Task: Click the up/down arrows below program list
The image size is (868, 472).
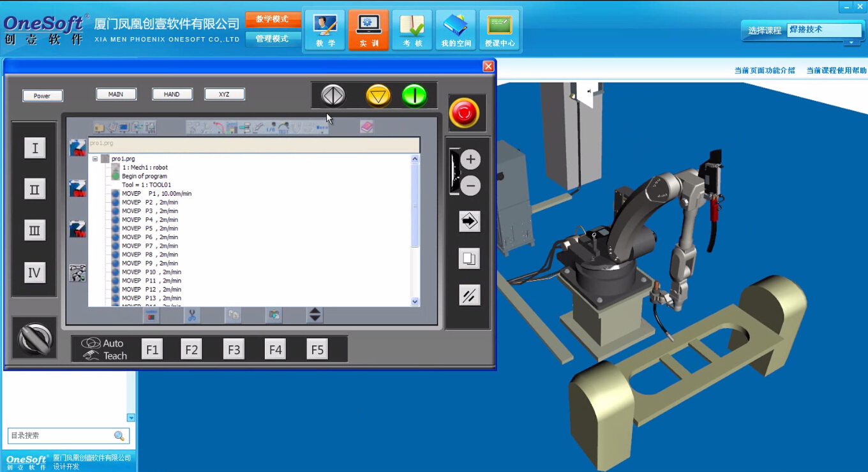Action: 315,315
